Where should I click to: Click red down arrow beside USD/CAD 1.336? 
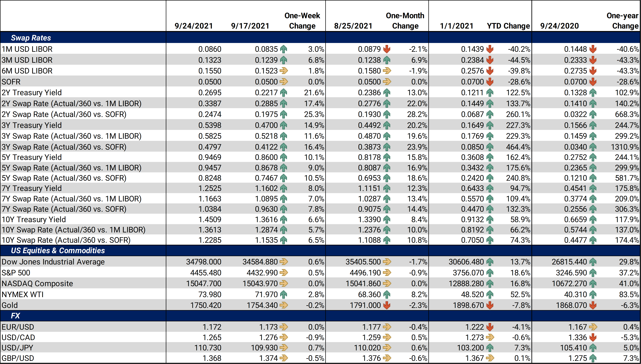593,337
